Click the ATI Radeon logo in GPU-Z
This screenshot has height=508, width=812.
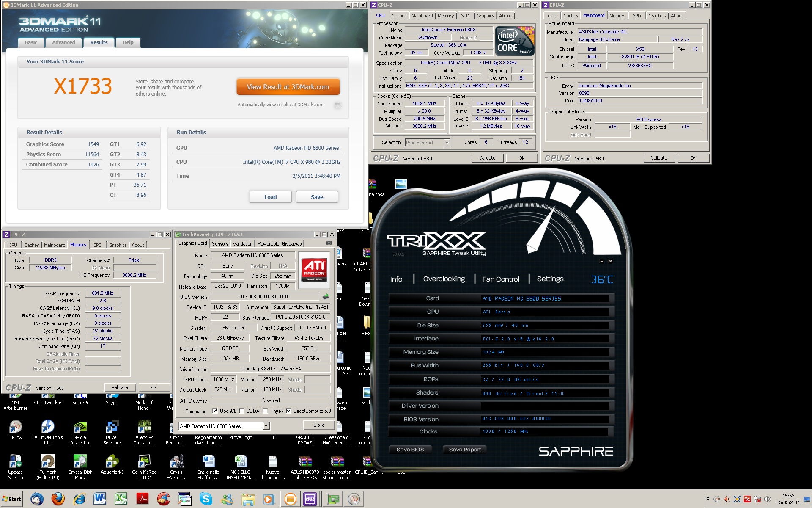click(314, 270)
